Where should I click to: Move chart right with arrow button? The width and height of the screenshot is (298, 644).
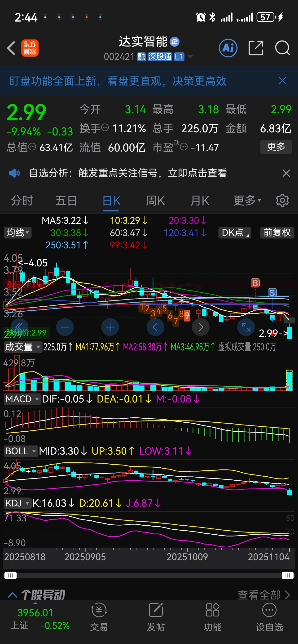(201, 327)
